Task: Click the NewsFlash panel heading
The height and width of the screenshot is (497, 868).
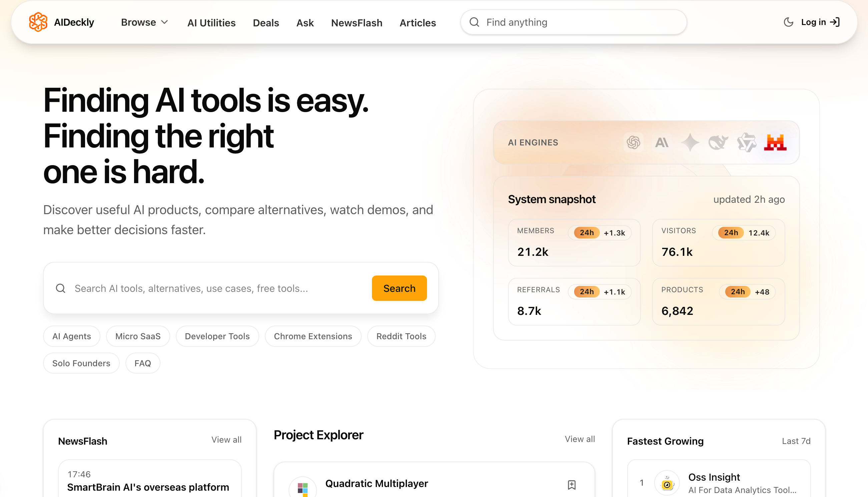Action: tap(83, 441)
